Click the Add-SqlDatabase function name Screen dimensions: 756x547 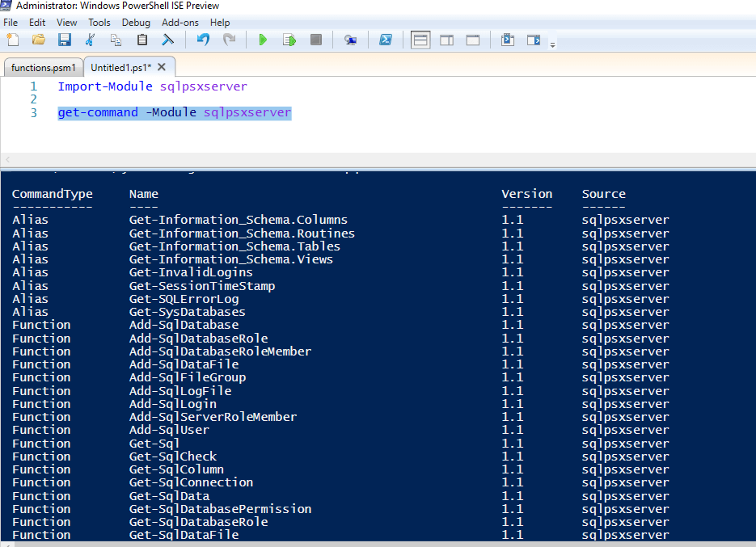click(x=184, y=325)
